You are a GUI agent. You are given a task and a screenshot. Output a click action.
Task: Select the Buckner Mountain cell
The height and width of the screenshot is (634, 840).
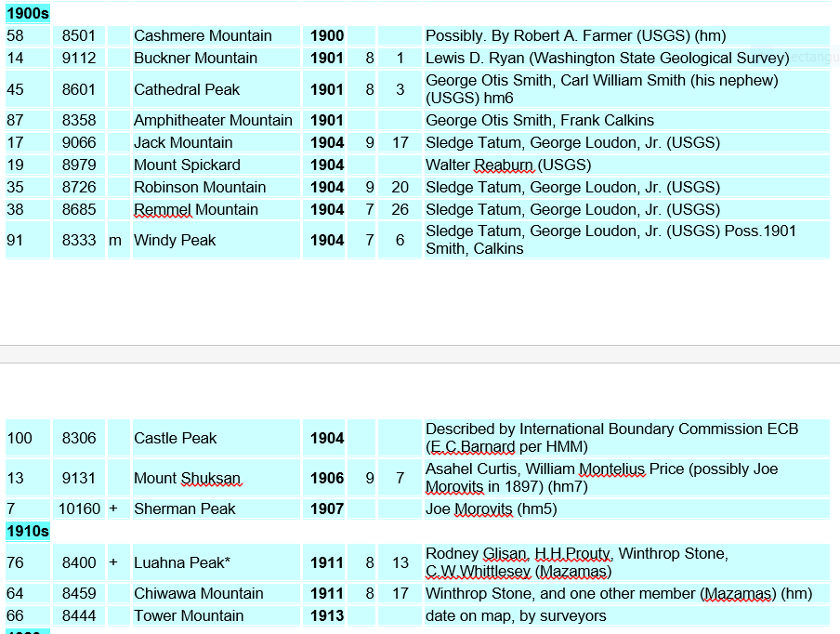217,58
